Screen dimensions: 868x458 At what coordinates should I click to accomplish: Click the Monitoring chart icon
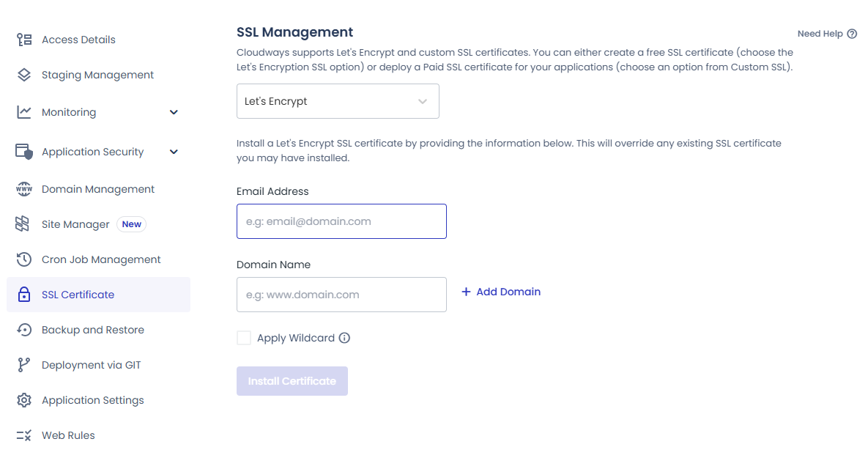coord(23,112)
